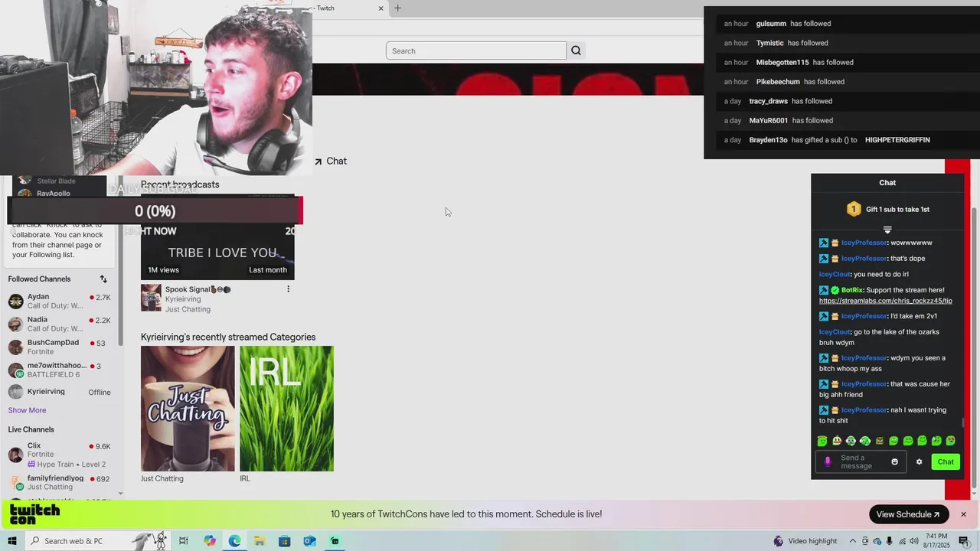
Task: Click BotRix username in chat
Action: point(851,290)
